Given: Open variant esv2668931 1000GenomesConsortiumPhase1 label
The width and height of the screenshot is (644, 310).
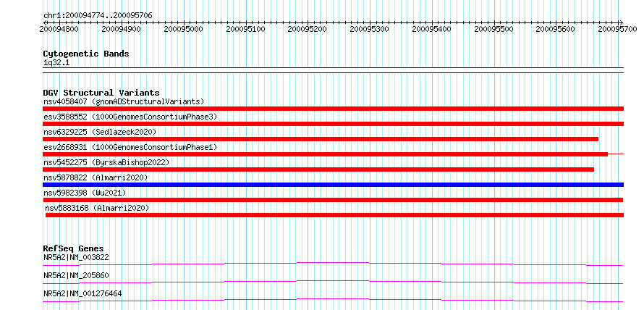Looking at the screenshot, I should (x=130, y=147).
